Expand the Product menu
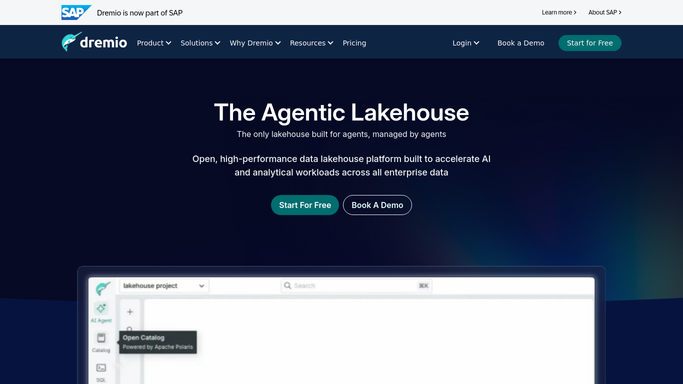 click(154, 43)
